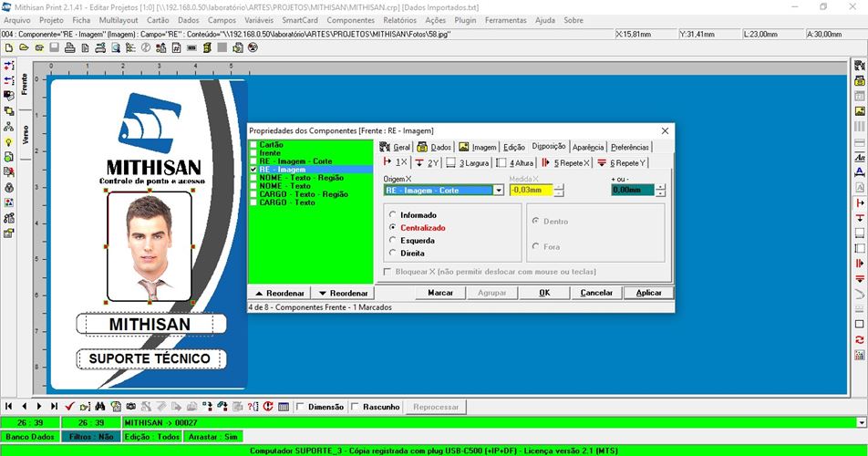Click the binoculars search icon
Viewport: 868px width, 456px height.
tap(100, 406)
